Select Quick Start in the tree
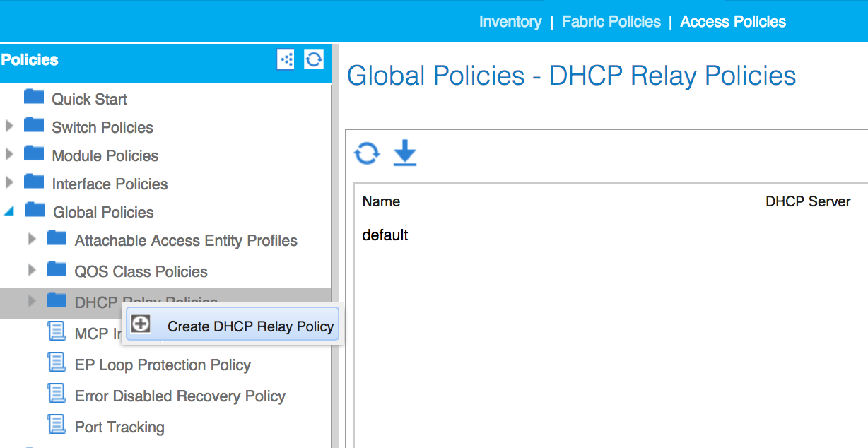Screen dimensions: 868x448 click(x=90, y=99)
